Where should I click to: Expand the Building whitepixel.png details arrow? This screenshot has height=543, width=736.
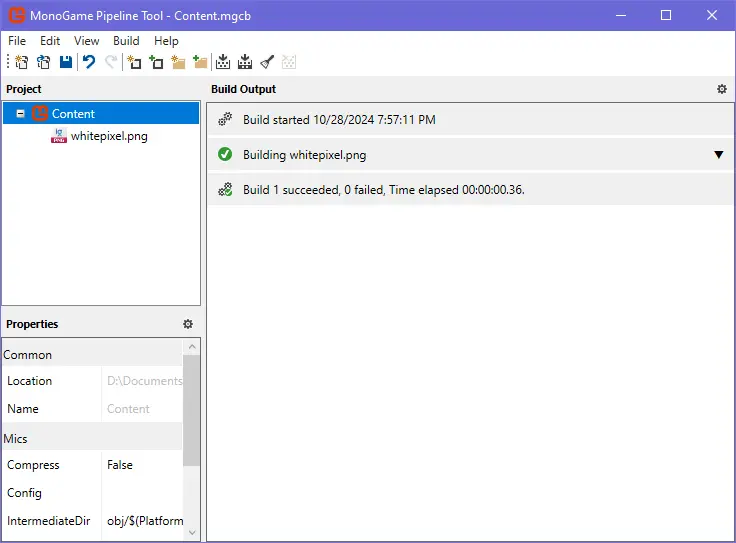tap(719, 154)
